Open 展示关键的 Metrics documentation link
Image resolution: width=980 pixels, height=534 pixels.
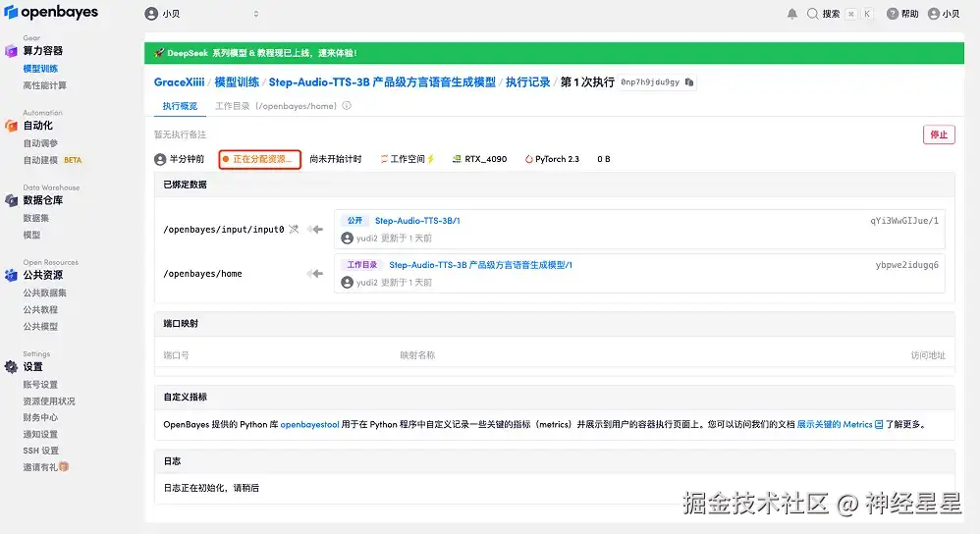click(x=835, y=424)
